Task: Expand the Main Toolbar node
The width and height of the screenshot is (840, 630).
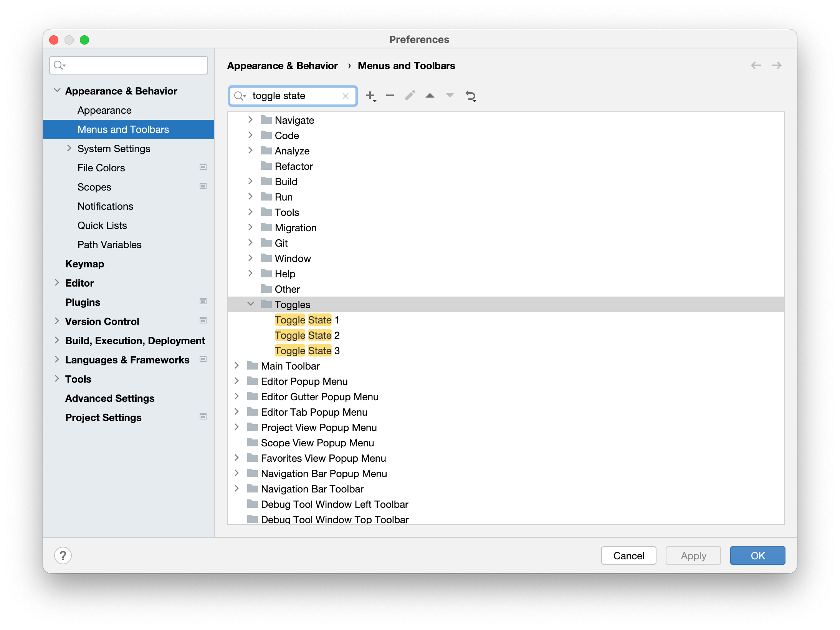Action: click(236, 365)
